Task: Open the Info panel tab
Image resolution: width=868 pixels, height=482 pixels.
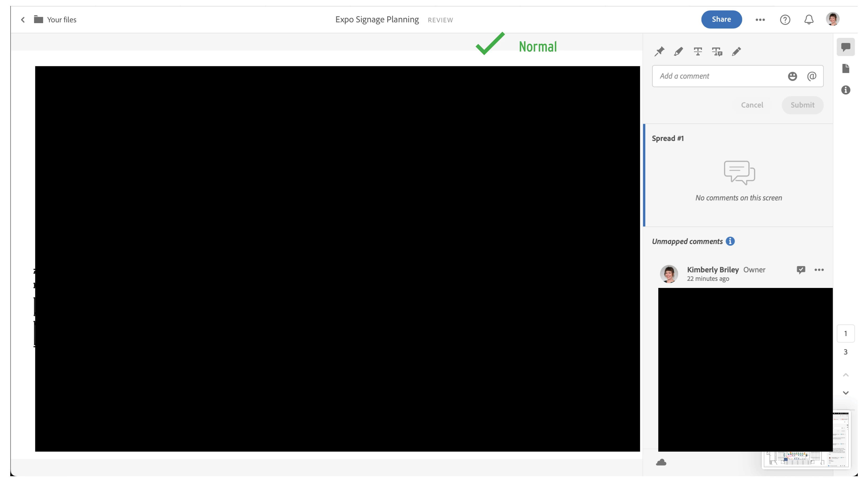Action: (845, 90)
